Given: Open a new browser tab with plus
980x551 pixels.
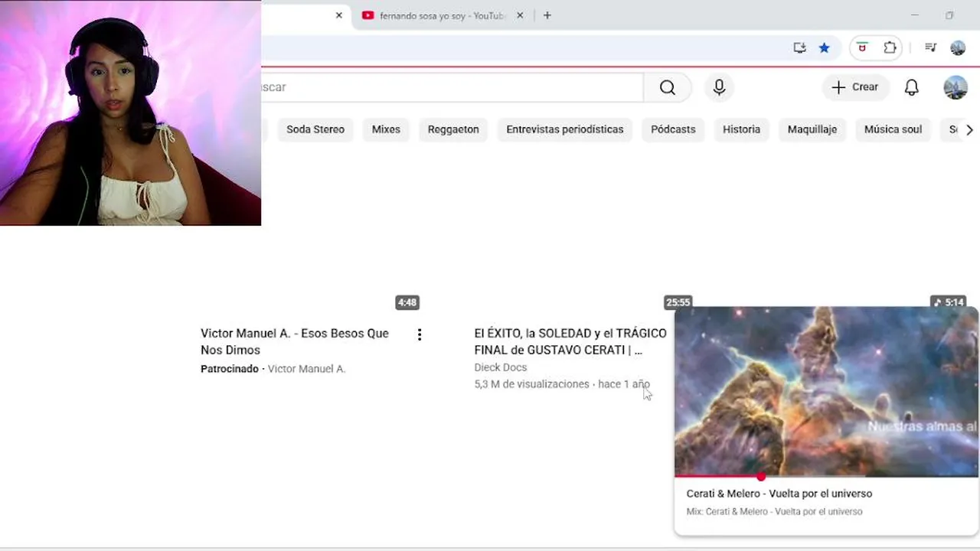Looking at the screenshot, I should (547, 15).
